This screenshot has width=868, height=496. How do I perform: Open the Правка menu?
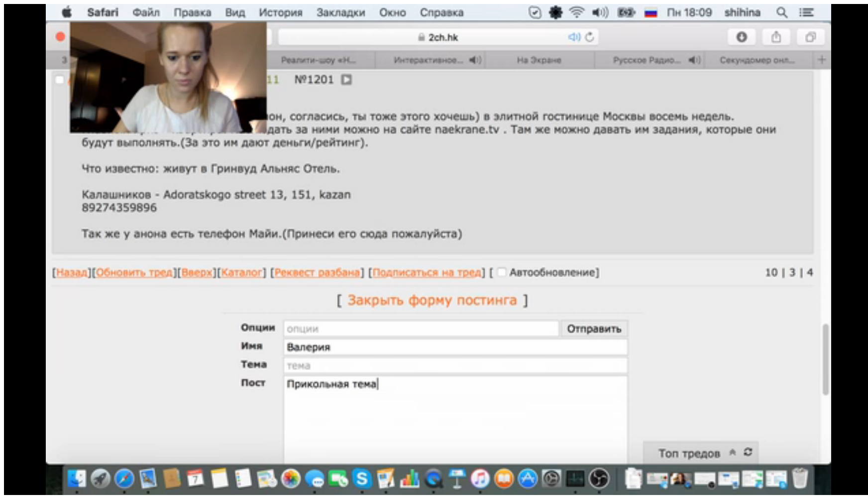pyautogui.click(x=192, y=12)
